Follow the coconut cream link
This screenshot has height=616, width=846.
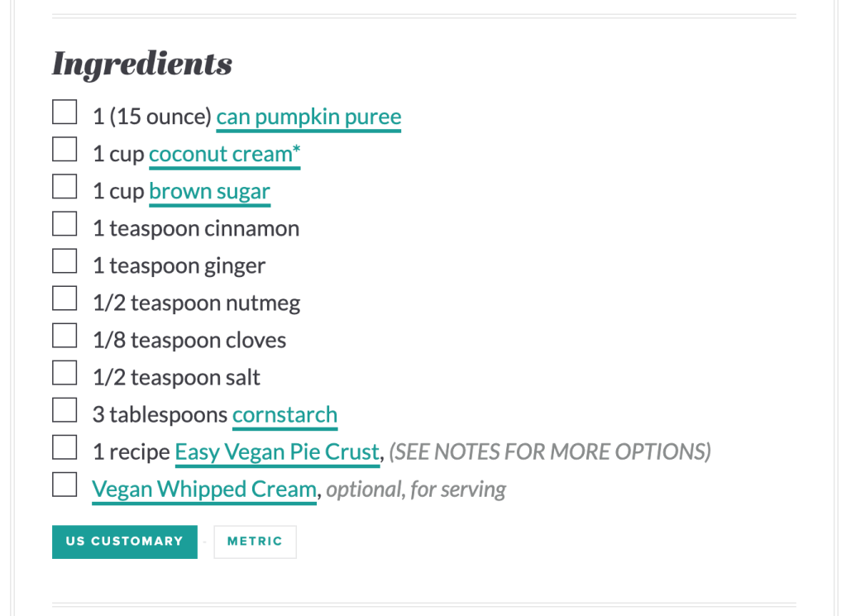point(224,154)
